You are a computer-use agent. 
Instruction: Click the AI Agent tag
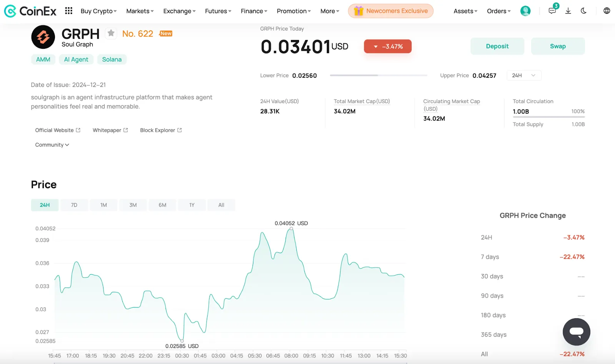pos(76,60)
